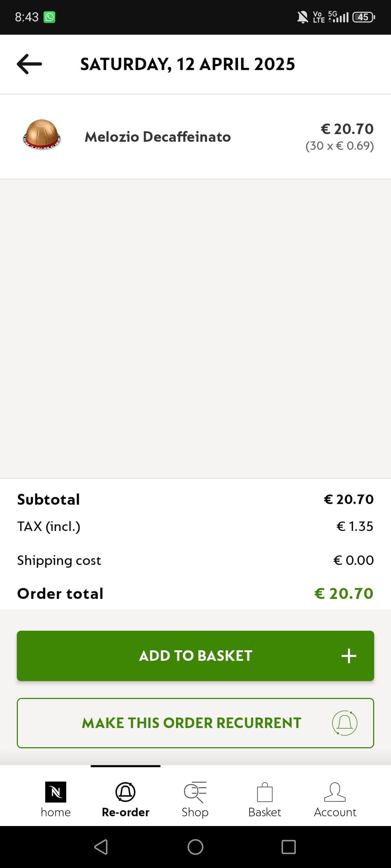The width and height of the screenshot is (391, 868).
Task: Tap the back arrow icon
Action: 29,64
